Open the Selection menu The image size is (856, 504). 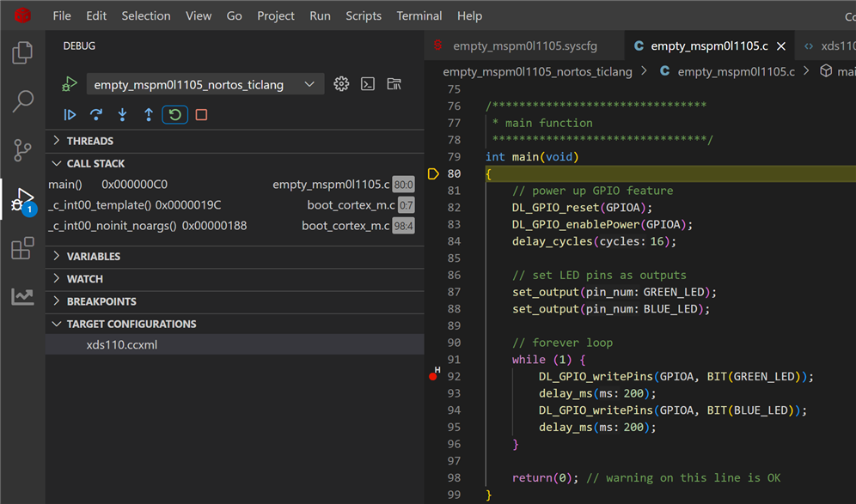[x=146, y=15]
